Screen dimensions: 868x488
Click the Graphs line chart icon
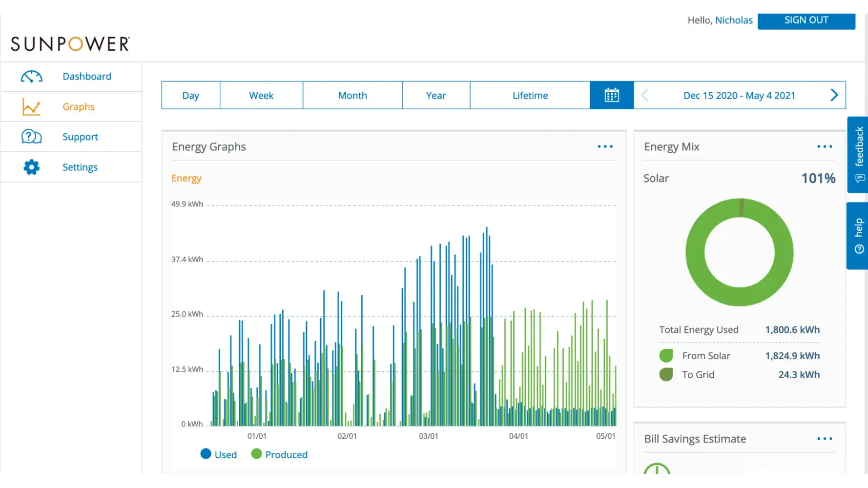31,107
